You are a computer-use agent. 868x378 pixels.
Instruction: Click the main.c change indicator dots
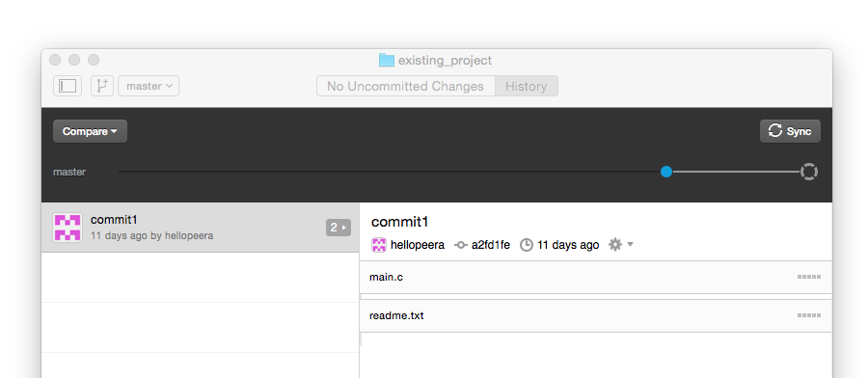[809, 277]
